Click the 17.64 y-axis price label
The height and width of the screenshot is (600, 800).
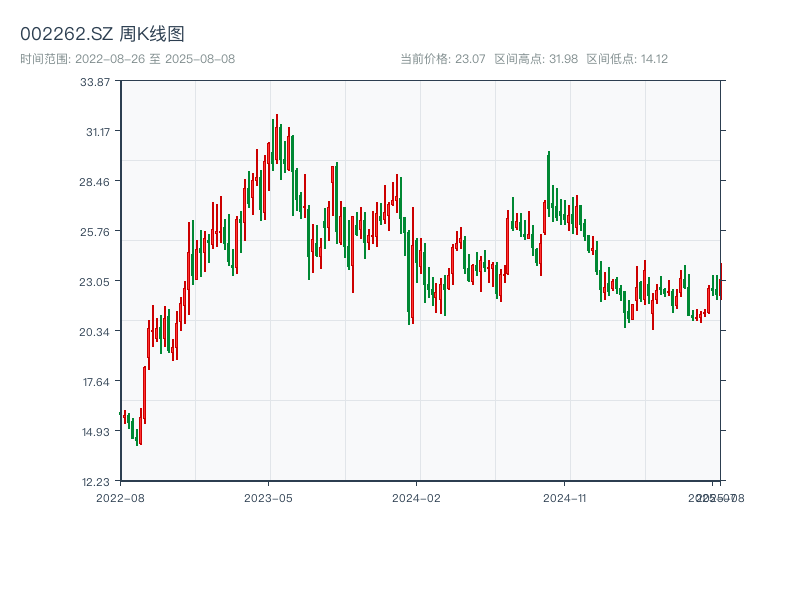[x=95, y=382]
